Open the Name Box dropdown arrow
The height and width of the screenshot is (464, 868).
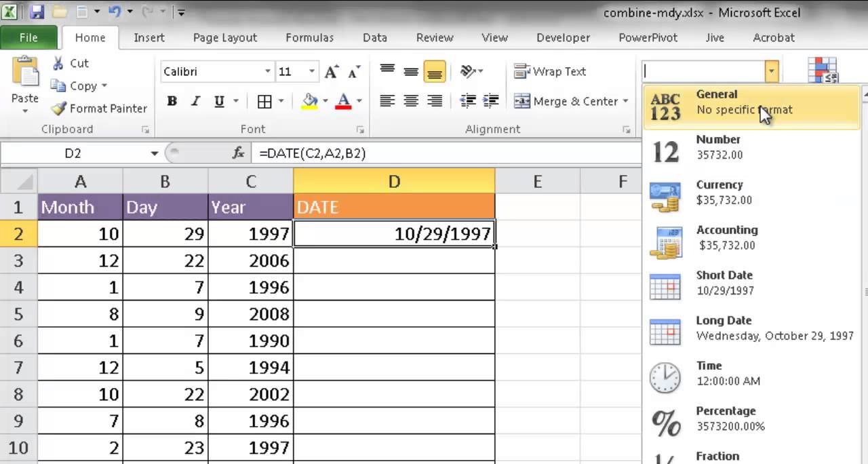tap(155, 154)
